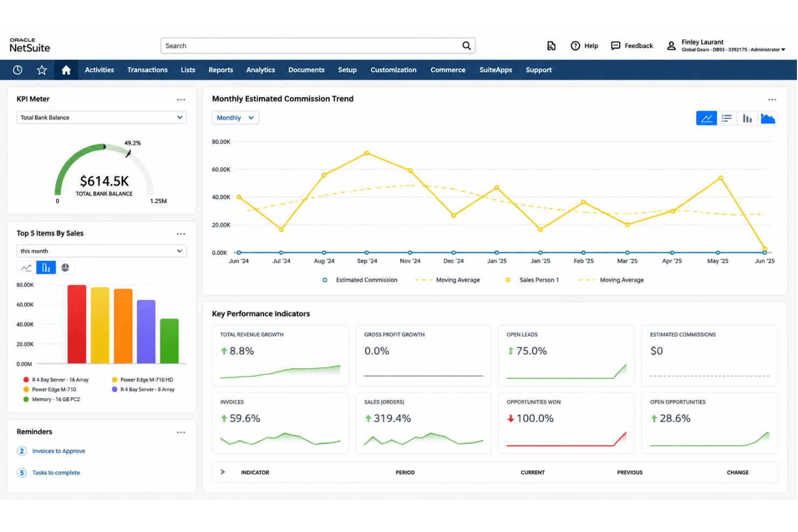Click the red bar in sales chart
The width and height of the screenshot is (798, 532).
[77, 324]
